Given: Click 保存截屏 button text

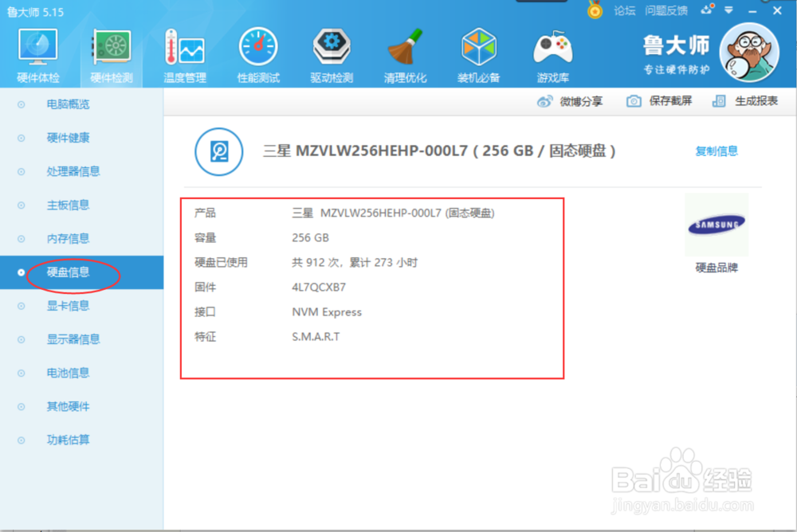Looking at the screenshot, I should tap(670, 101).
